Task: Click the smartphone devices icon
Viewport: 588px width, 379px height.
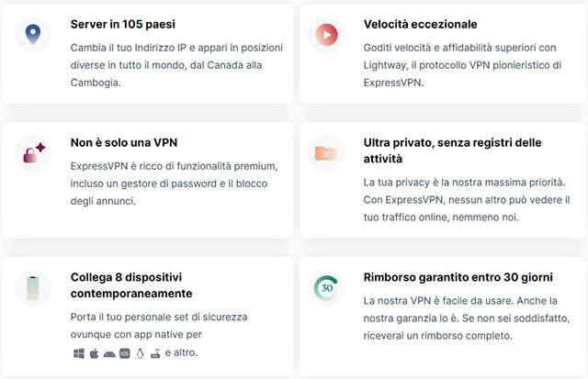Action: pyautogui.click(x=33, y=287)
